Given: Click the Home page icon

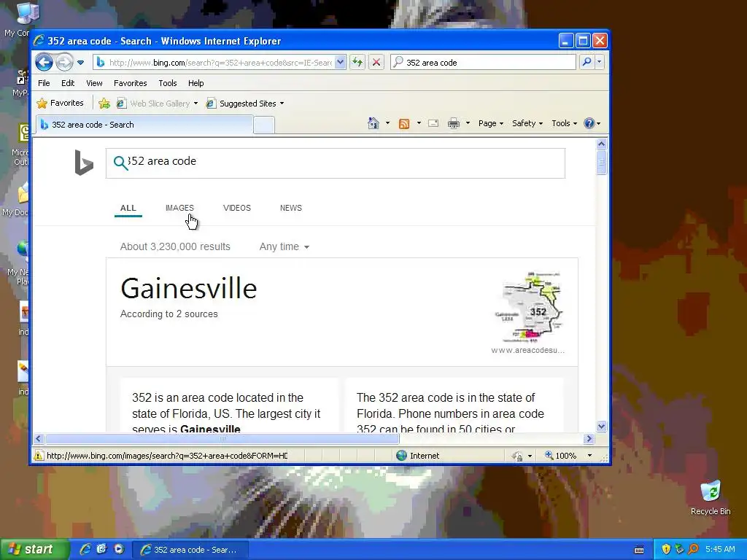Looking at the screenshot, I should (x=373, y=123).
